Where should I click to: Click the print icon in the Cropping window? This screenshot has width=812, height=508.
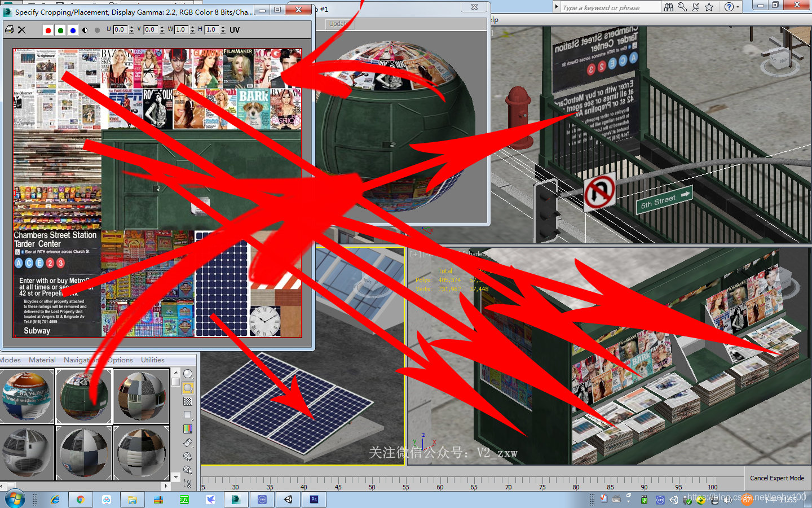pos(10,29)
